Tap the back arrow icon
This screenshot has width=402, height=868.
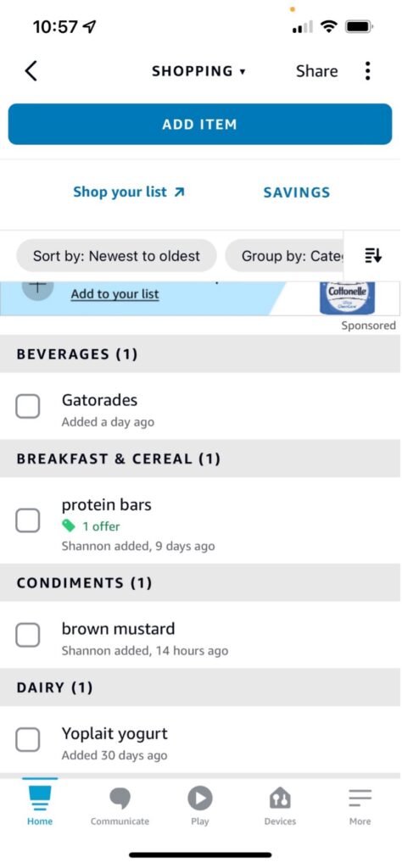tap(31, 71)
